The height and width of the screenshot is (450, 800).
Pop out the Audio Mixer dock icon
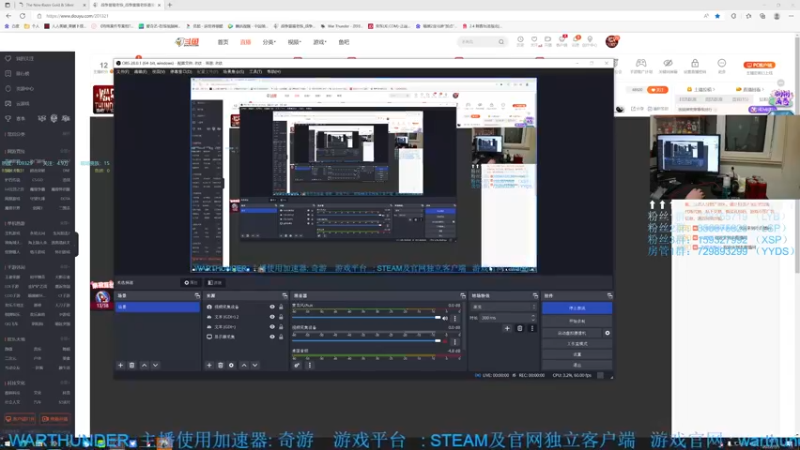(463, 296)
